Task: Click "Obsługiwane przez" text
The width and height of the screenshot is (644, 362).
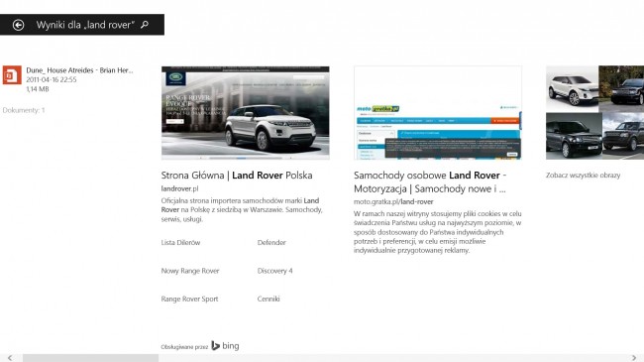Action: tap(184, 347)
